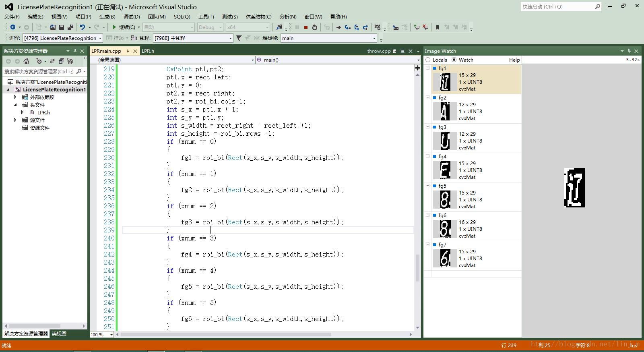
Task: Step Into with the debug toolbar icon
Action: pyautogui.click(x=347, y=27)
